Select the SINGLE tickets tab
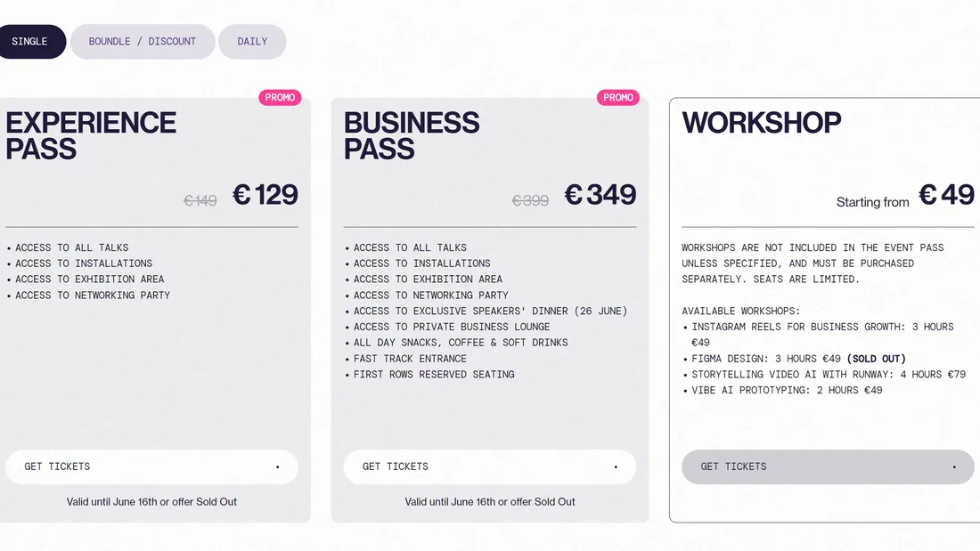 coord(30,42)
